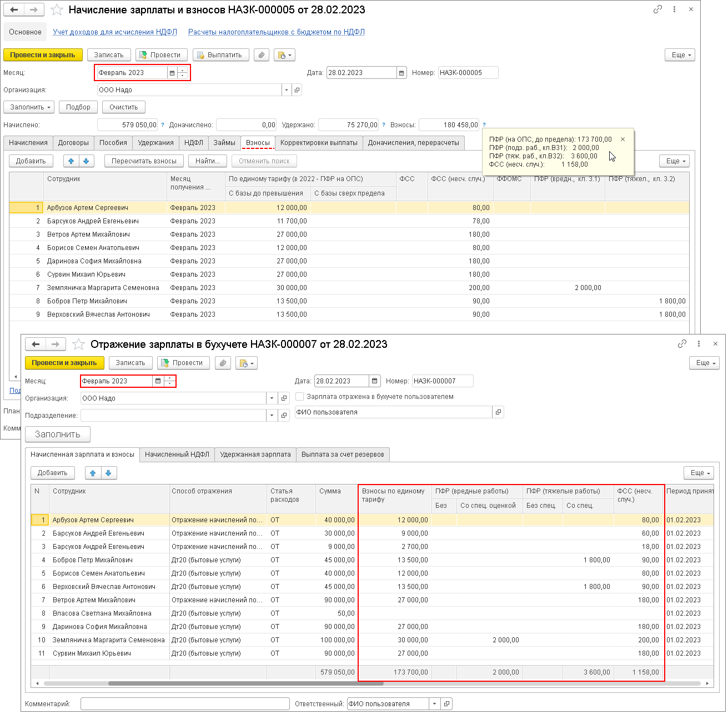Attach files paperclip in Отражение зарплаты toolbar

click(x=223, y=363)
